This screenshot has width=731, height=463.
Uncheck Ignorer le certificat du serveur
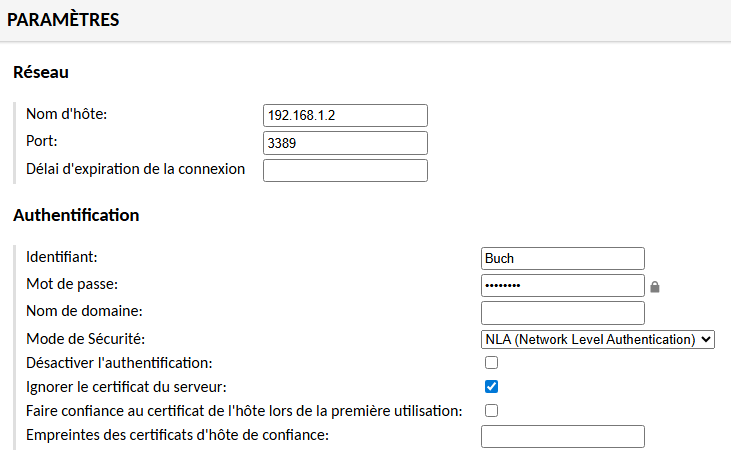pyautogui.click(x=491, y=386)
